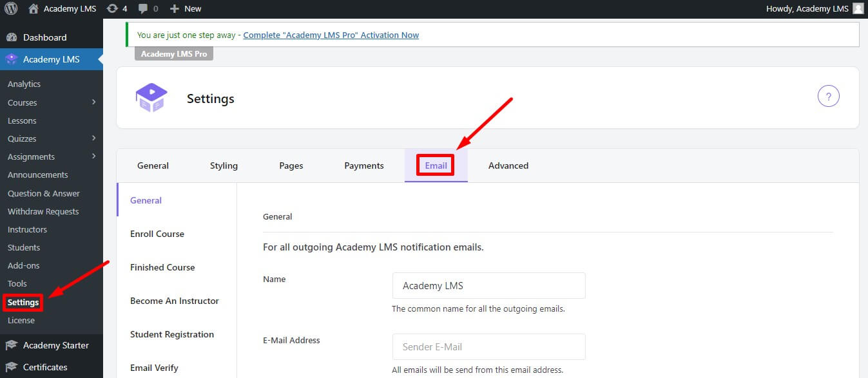The height and width of the screenshot is (378, 868).
Task: Click the Name field containing Academy LMS
Action: 488,285
